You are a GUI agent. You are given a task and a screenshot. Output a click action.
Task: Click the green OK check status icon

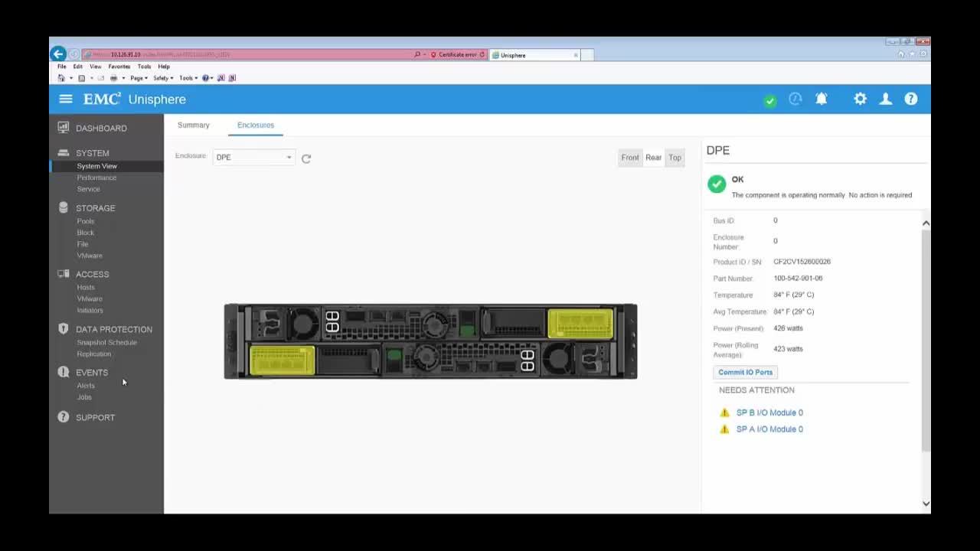tap(717, 184)
